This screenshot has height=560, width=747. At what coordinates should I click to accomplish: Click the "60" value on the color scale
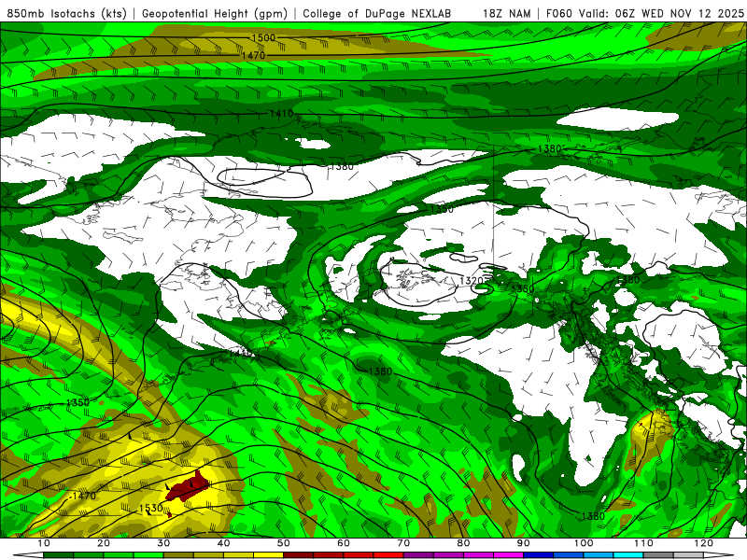coord(344,543)
